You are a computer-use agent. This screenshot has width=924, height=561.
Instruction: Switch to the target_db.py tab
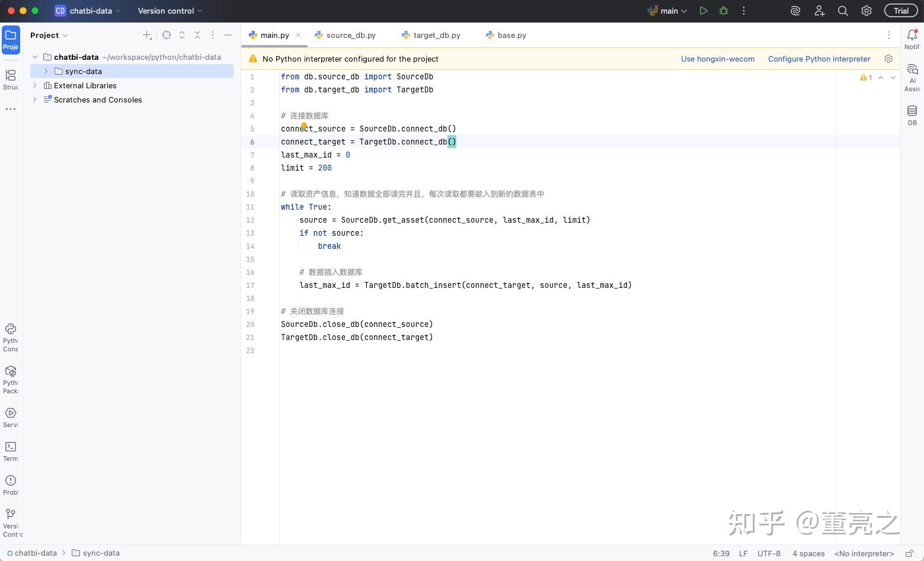click(x=431, y=35)
